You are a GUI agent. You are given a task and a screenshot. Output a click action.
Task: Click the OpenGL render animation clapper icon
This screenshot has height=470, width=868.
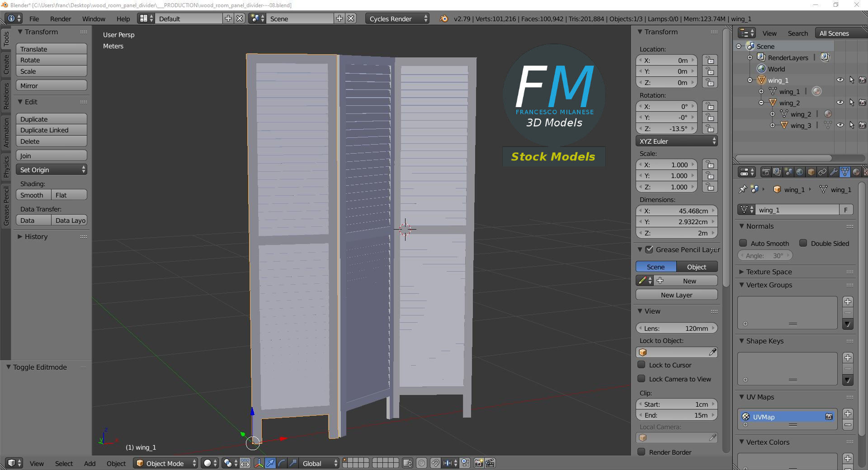(x=490, y=463)
